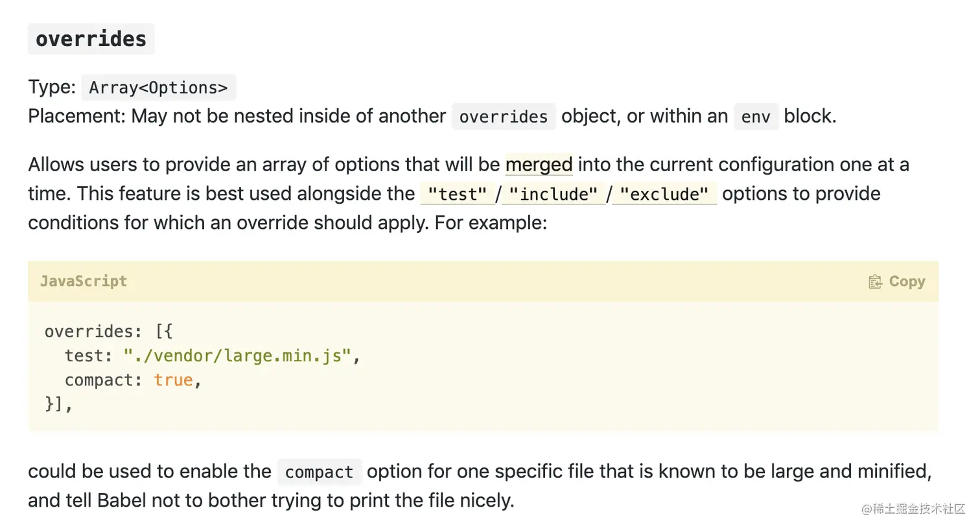Open the "test" option link

(x=457, y=193)
